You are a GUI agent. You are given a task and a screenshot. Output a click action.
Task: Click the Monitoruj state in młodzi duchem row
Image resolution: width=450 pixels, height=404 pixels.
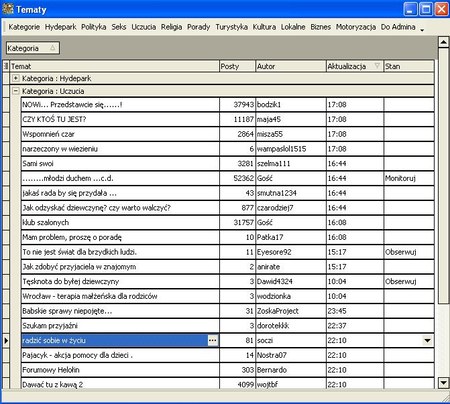click(409, 178)
